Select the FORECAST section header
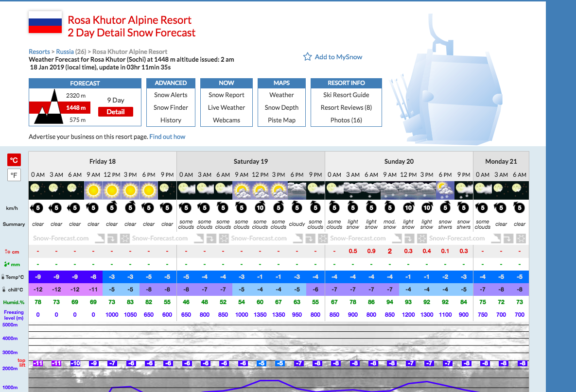The image size is (576, 392). 85,84
